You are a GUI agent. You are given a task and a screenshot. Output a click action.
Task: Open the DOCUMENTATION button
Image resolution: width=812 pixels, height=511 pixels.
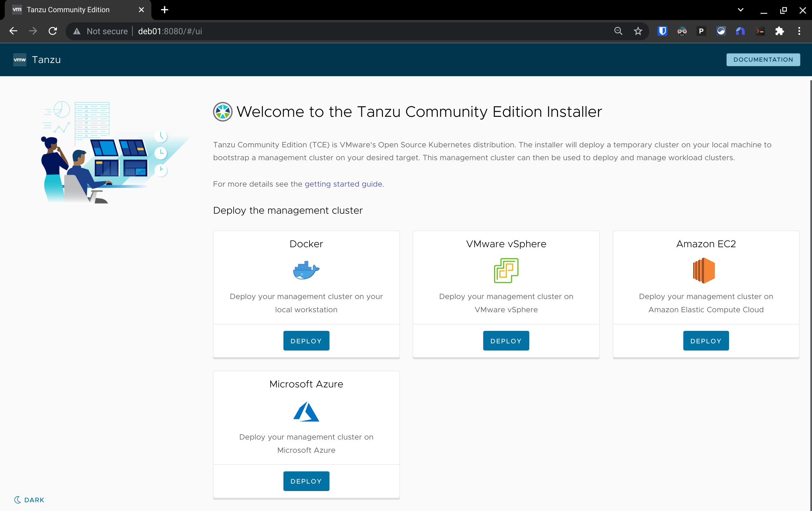coord(763,60)
